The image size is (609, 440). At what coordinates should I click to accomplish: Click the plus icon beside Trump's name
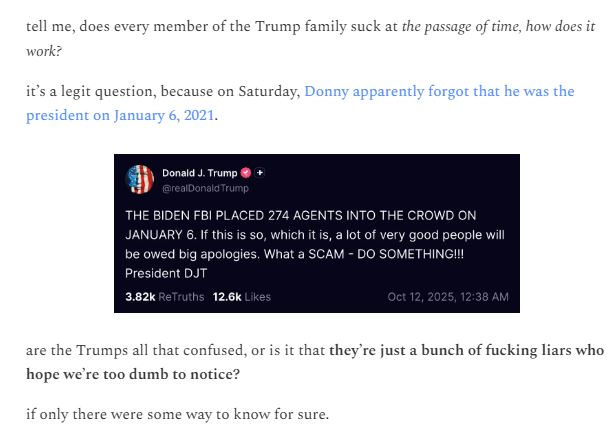[x=260, y=173]
